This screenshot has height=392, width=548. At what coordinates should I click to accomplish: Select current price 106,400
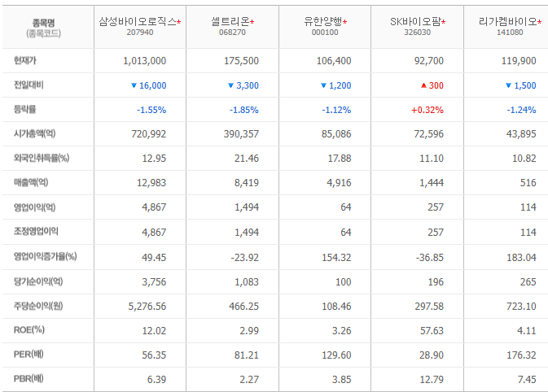tap(334, 61)
